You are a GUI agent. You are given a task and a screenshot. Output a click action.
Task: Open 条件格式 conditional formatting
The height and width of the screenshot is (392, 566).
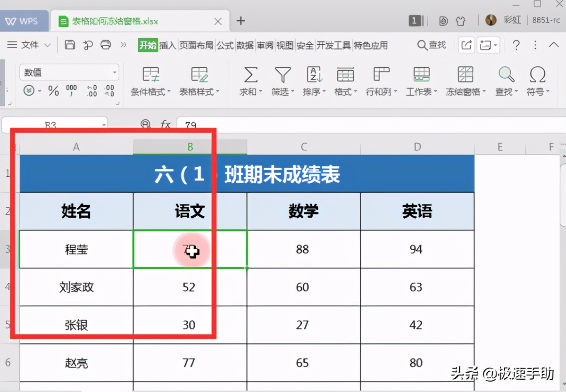[x=151, y=82]
